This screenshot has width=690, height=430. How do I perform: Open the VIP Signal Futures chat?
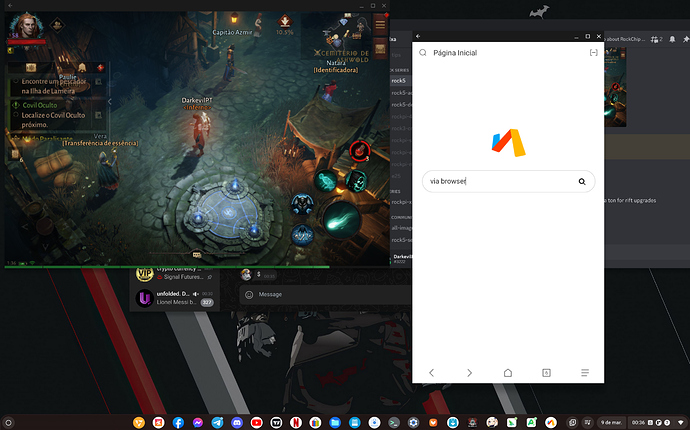coord(175,274)
